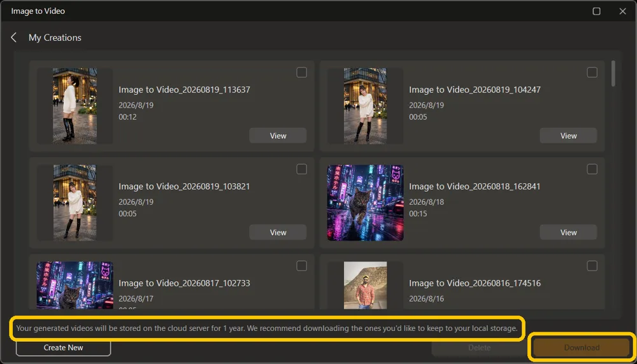Click title text Image to Video_20260816_174516
Viewport: 637px width, 364px height.
coord(475,283)
